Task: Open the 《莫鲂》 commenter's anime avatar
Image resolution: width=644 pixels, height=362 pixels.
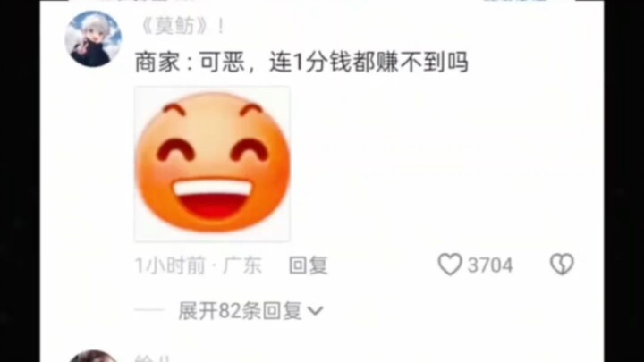Action: point(93,39)
